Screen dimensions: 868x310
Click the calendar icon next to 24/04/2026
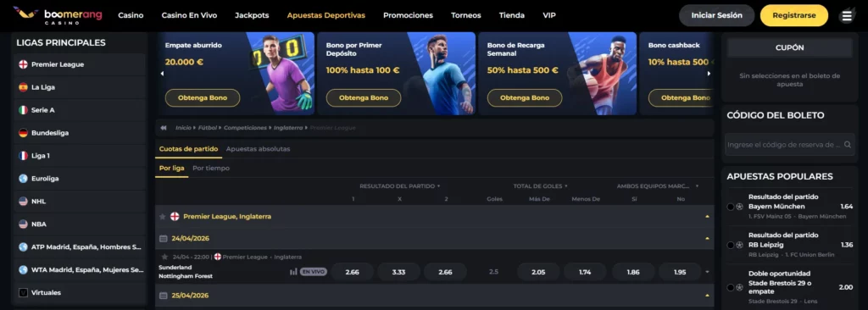click(164, 238)
